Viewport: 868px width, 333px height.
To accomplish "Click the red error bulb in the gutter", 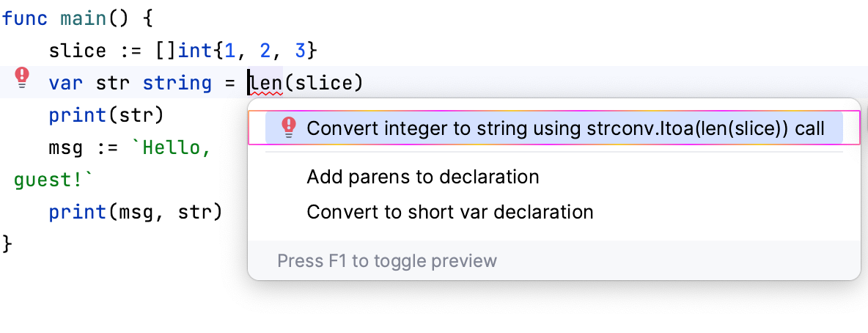I will pyautogui.click(x=23, y=77).
